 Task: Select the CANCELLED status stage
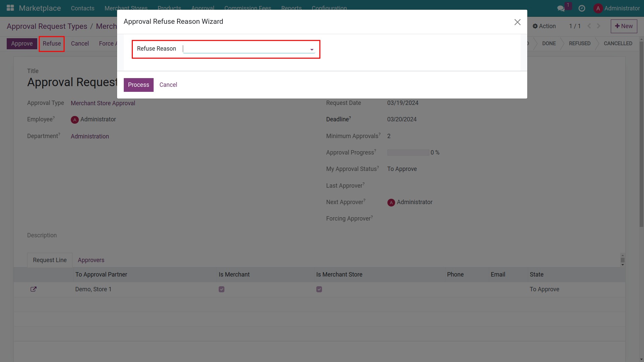[618, 44]
